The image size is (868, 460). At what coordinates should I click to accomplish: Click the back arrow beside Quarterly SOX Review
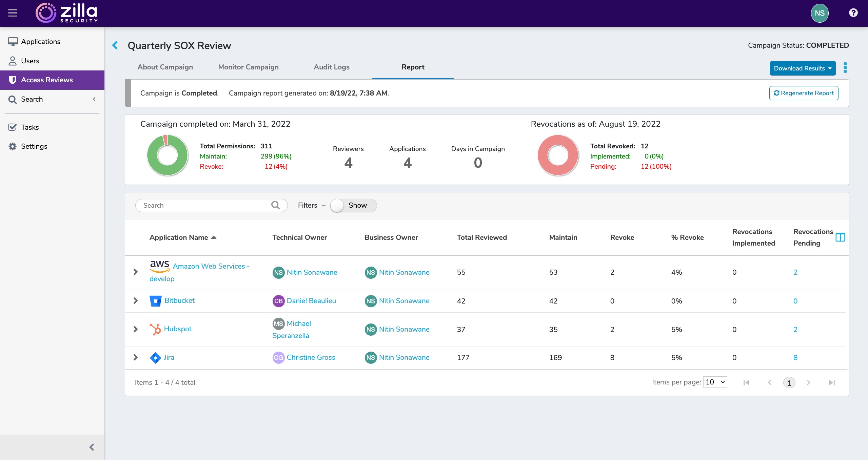tap(115, 45)
